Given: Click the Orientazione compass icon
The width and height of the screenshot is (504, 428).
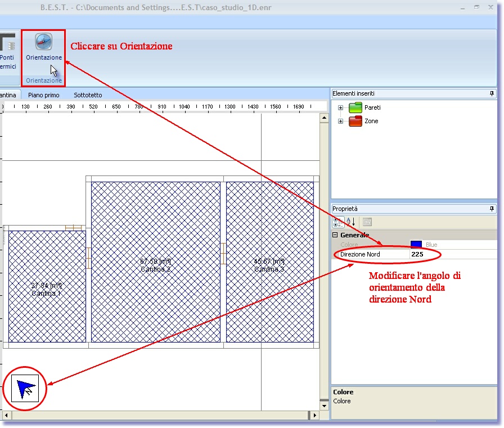Looking at the screenshot, I should click(43, 42).
